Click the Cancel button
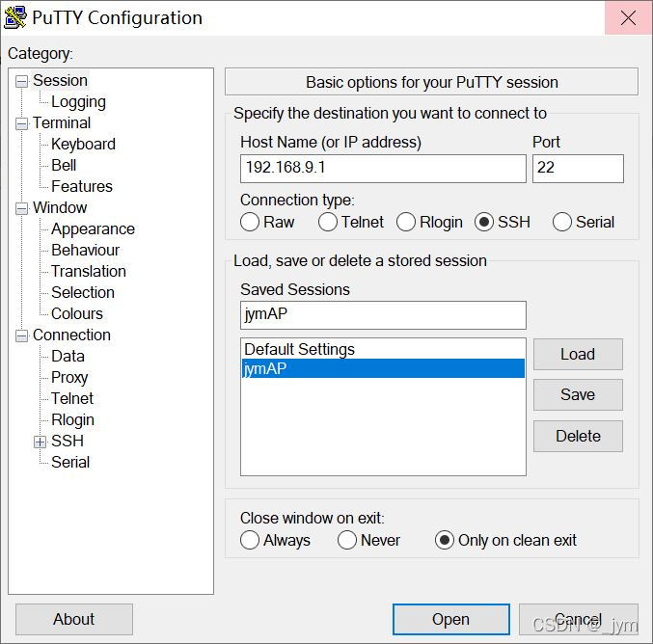The width and height of the screenshot is (653, 644). coord(579,620)
